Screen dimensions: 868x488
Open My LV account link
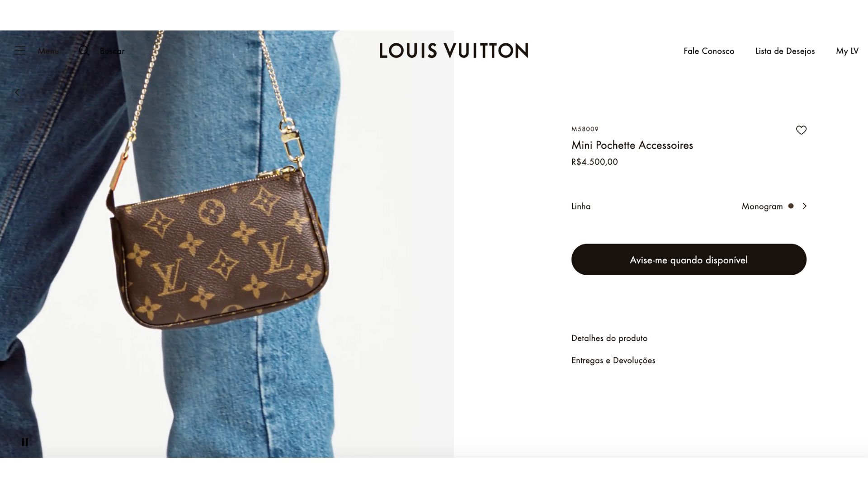pyautogui.click(x=847, y=51)
